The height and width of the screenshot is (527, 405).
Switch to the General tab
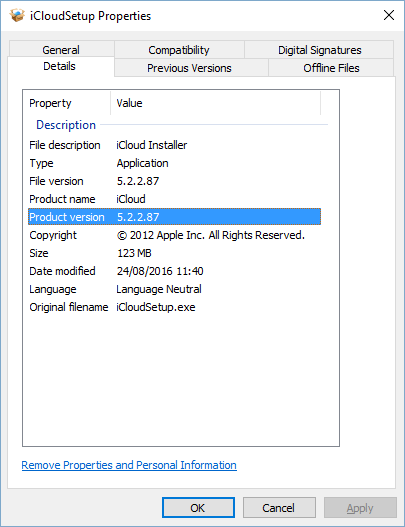[x=61, y=50]
